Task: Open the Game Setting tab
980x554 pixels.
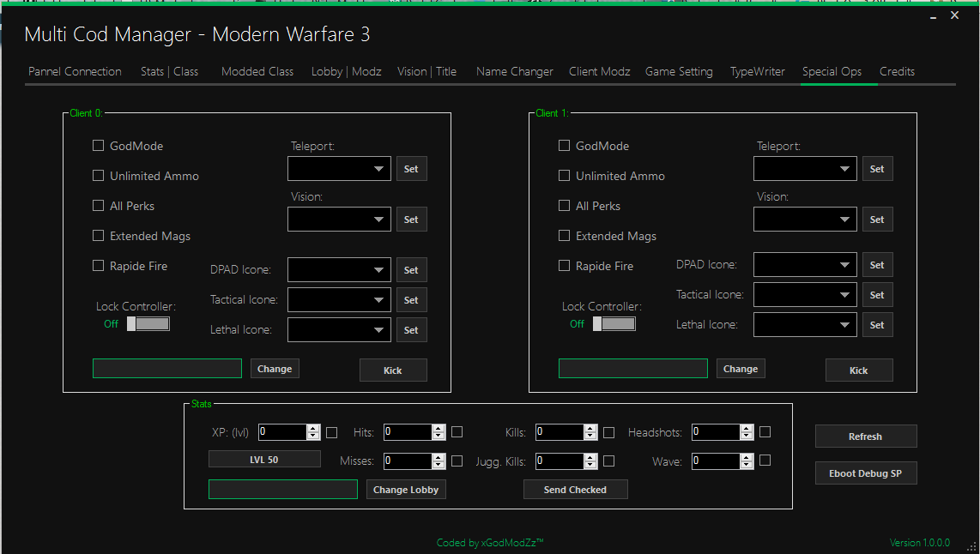Action: [x=679, y=72]
